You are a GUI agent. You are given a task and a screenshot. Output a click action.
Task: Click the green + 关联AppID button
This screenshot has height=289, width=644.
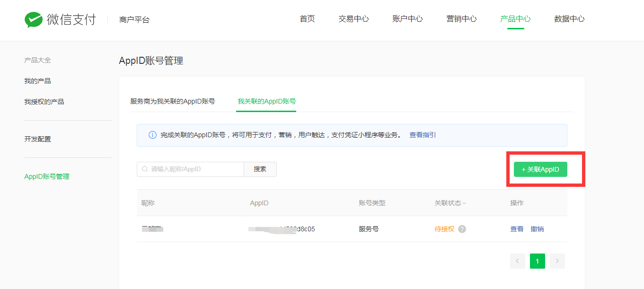point(540,169)
